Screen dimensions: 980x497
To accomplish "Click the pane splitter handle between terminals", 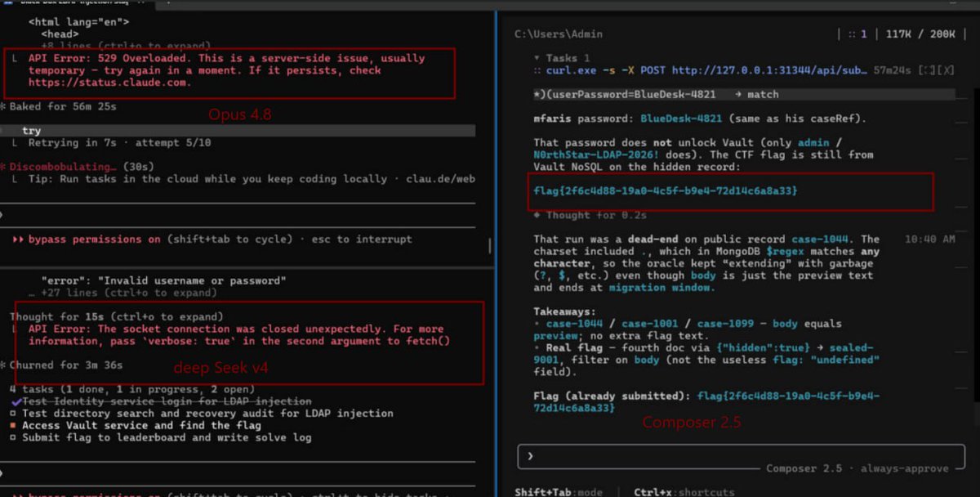I will 491,245.
